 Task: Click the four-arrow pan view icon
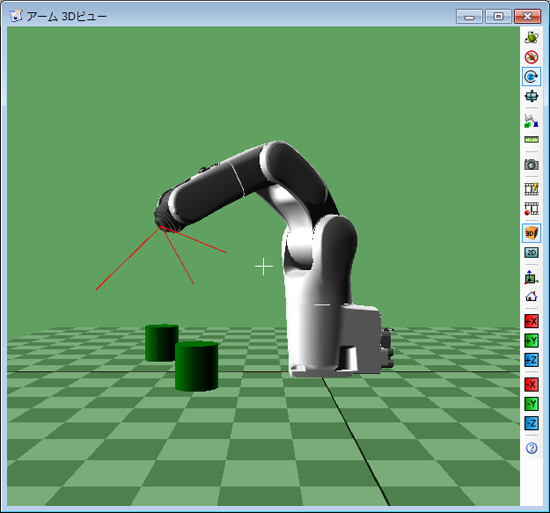[x=531, y=96]
